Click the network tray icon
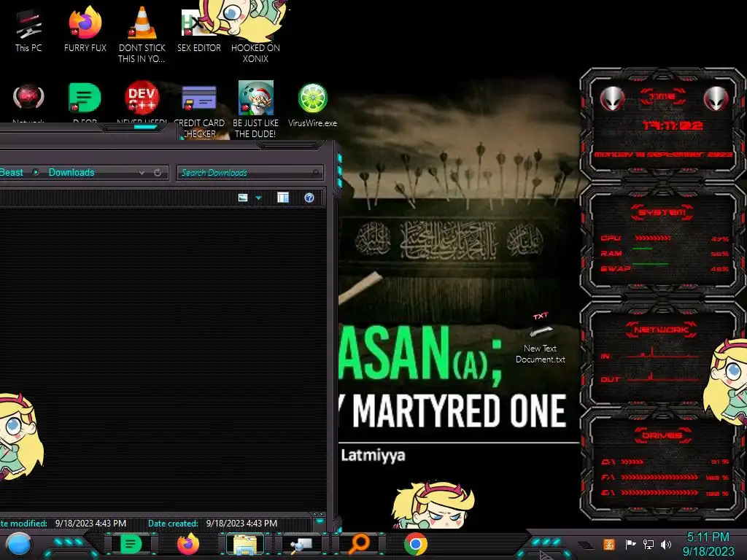 tap(649, 544)
